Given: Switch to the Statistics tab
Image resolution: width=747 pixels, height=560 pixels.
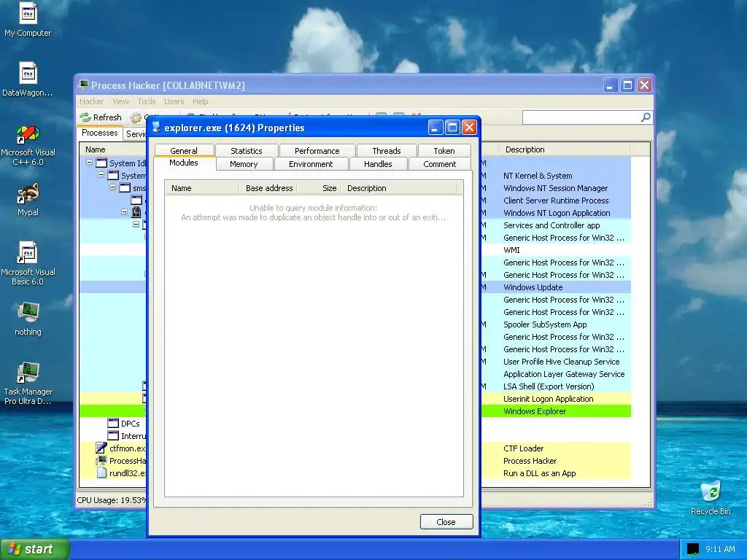Looking at the screenshot, I should click(x=247, y=150).
